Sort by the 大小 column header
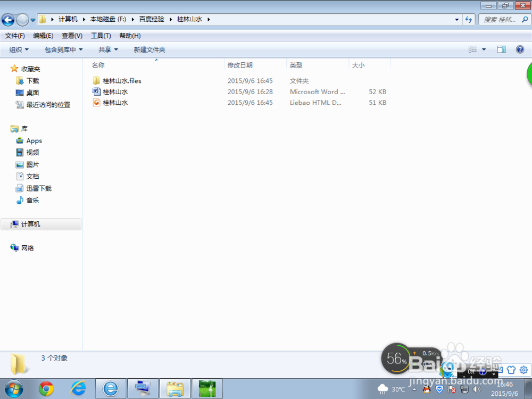 pos(358,65)
